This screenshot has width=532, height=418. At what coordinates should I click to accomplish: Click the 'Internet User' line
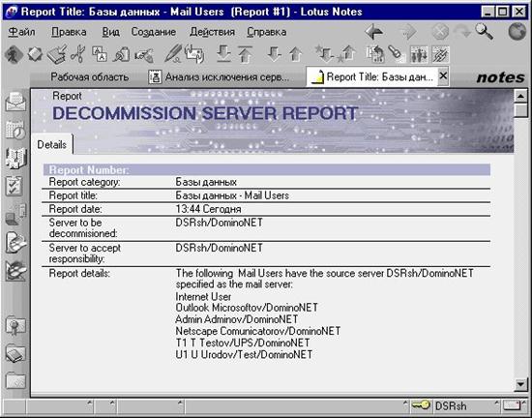[203, 297]
